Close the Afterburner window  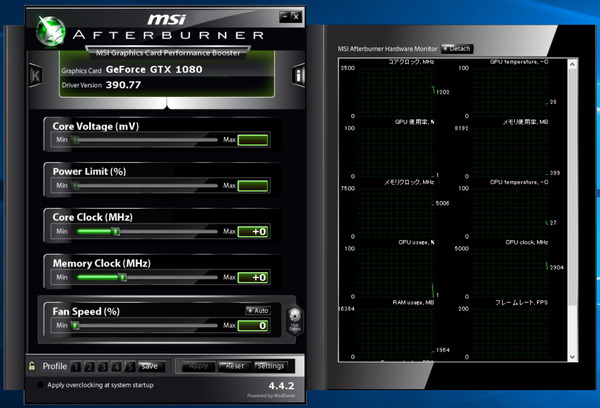pos(296,16)
